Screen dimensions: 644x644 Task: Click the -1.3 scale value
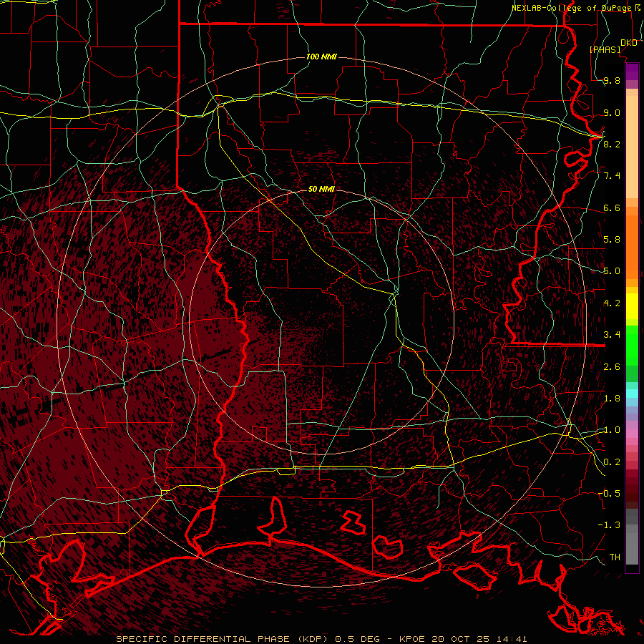pyautogui.click(x=609, y=525)
